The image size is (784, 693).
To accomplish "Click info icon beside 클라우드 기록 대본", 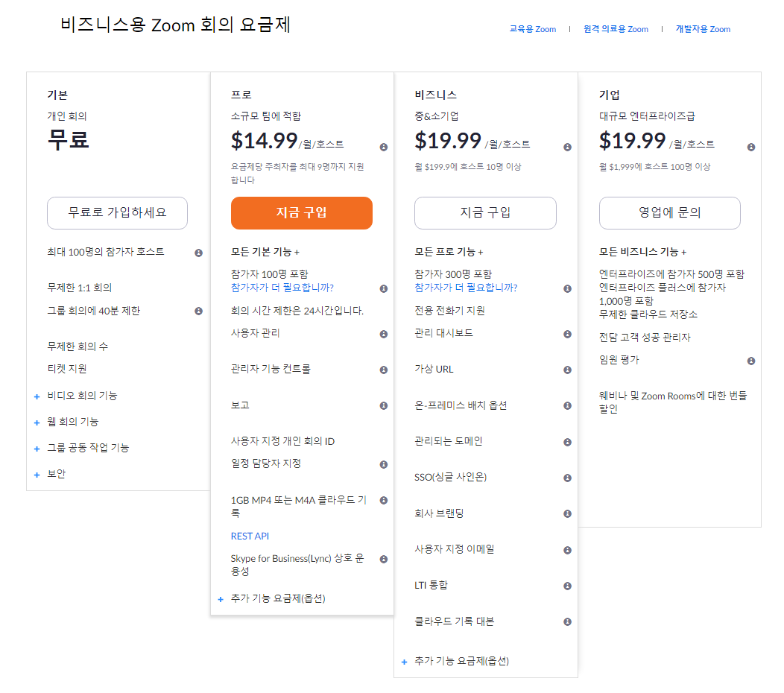I will pos(567,621).
